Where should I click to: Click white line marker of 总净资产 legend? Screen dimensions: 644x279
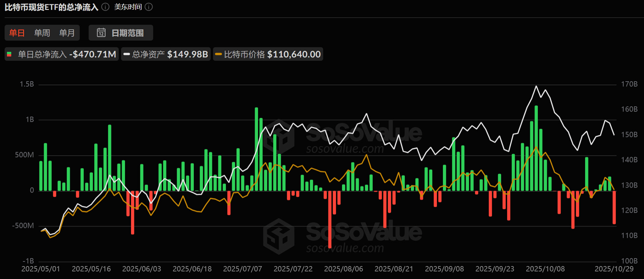click(x=126, y=54)
